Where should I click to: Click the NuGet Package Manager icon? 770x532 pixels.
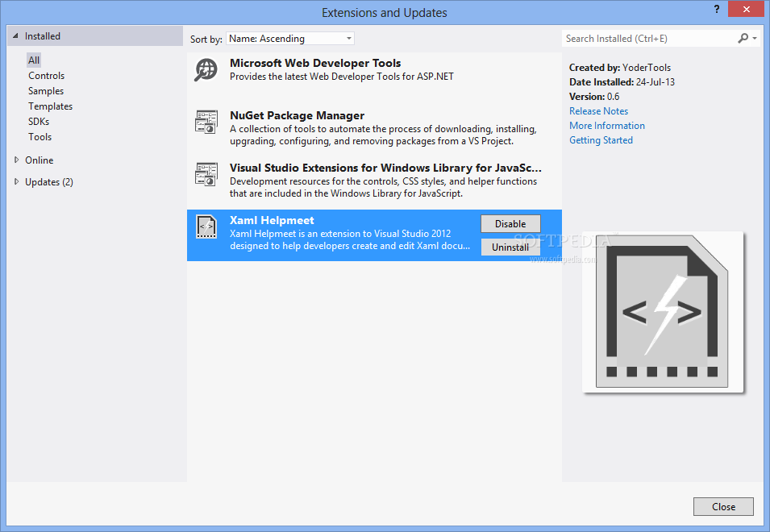click(x=206, y=122)
